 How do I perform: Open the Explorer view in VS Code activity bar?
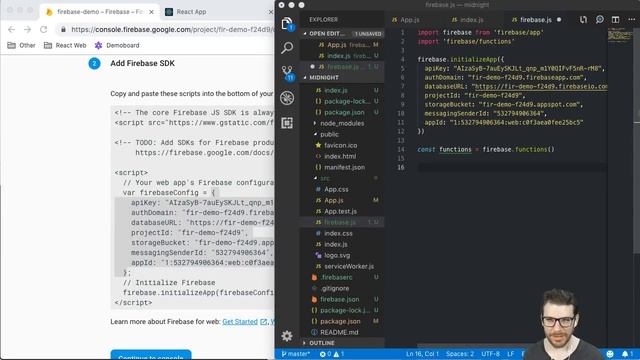point(287,24)
